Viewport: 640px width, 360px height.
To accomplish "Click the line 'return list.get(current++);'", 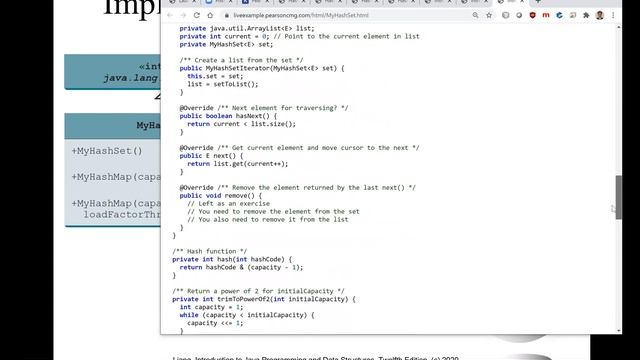I will point(238,164).
